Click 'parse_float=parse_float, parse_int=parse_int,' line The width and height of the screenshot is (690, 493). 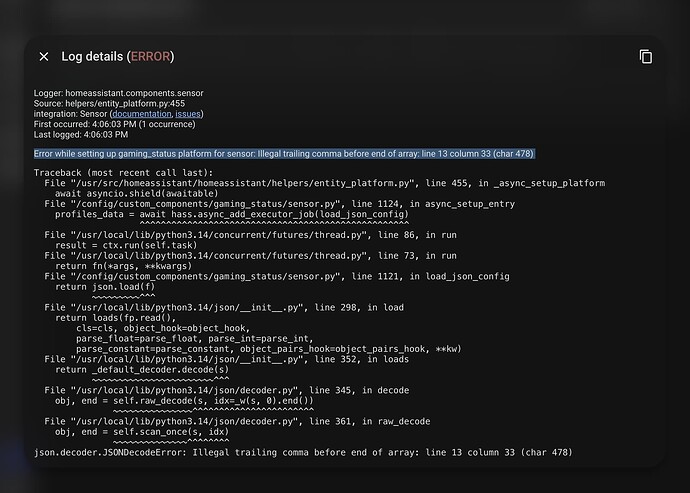click(x=195, y=339)
